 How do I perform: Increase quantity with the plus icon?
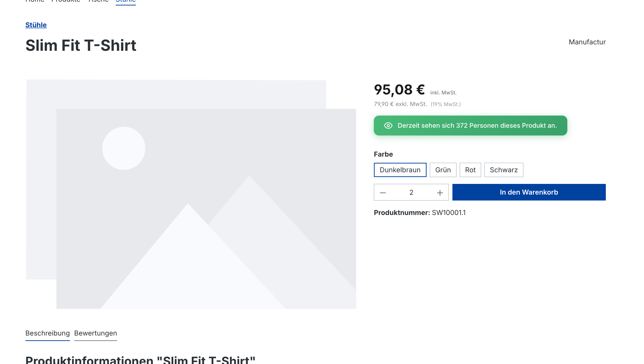440,192
